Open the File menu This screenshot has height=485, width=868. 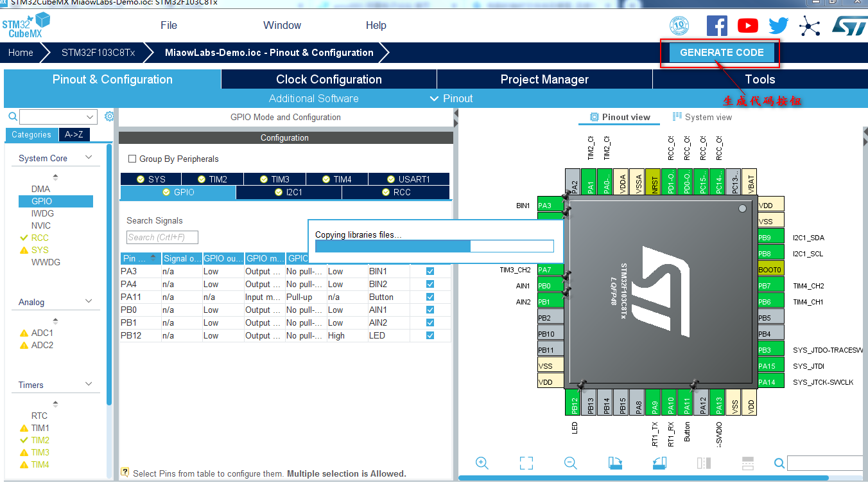pos(169,25)
